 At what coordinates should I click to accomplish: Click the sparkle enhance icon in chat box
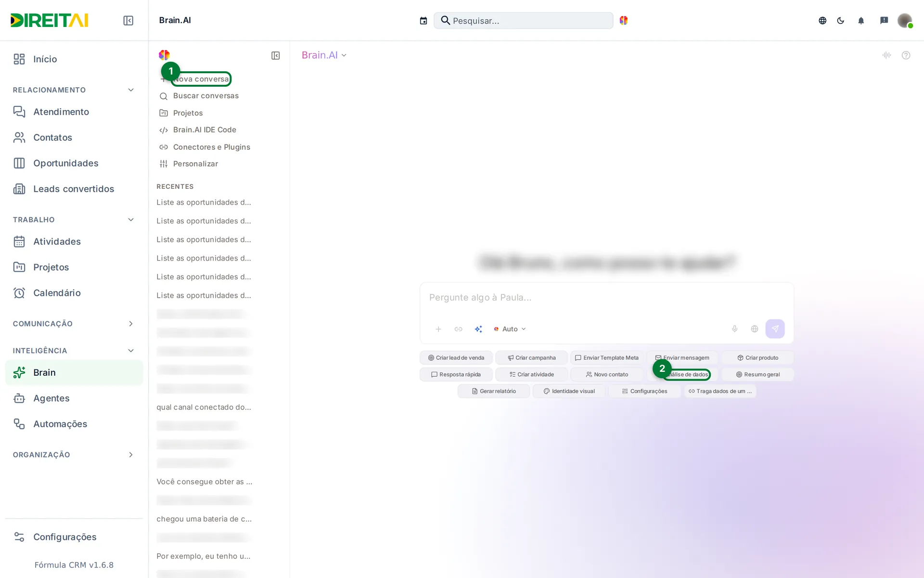[x=478, y=329]
